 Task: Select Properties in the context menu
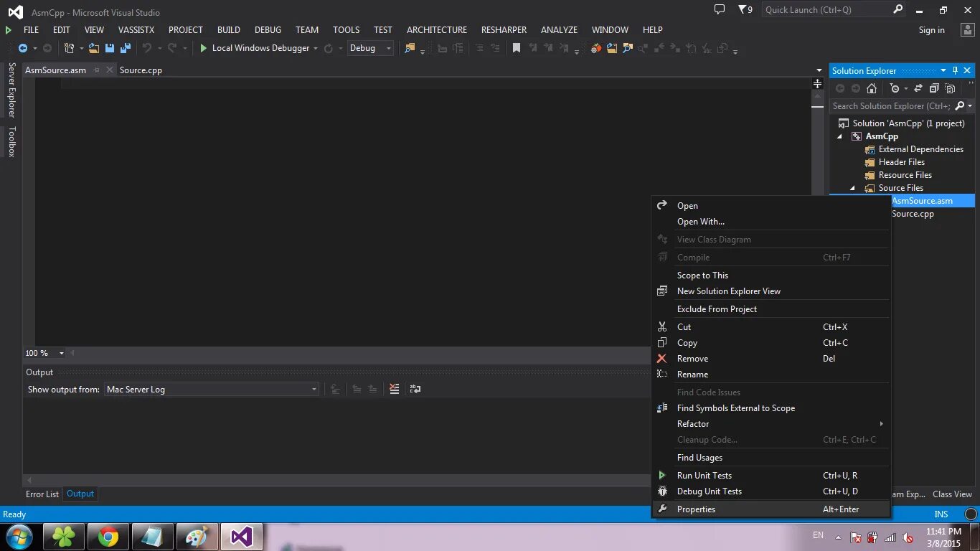[x=771, y=509]
